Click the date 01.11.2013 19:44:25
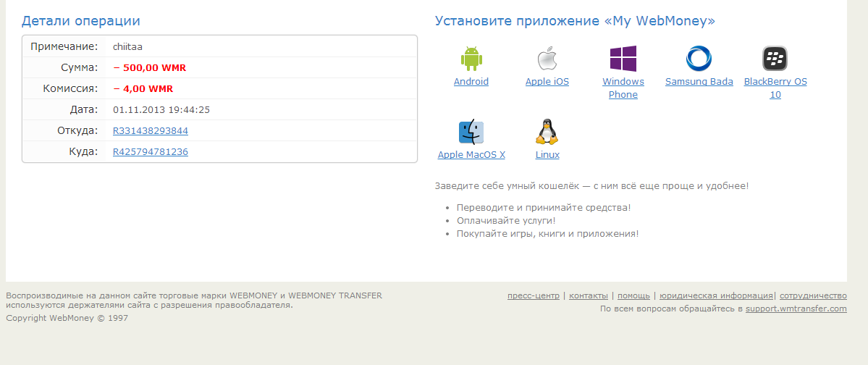Viewport: 868px width, 365px height. [161, 109]
